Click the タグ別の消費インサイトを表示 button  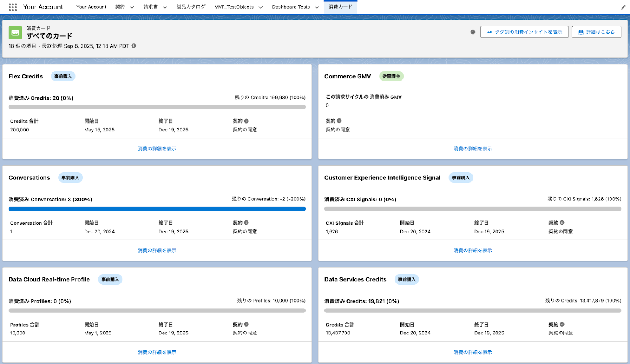click(524, 32)
